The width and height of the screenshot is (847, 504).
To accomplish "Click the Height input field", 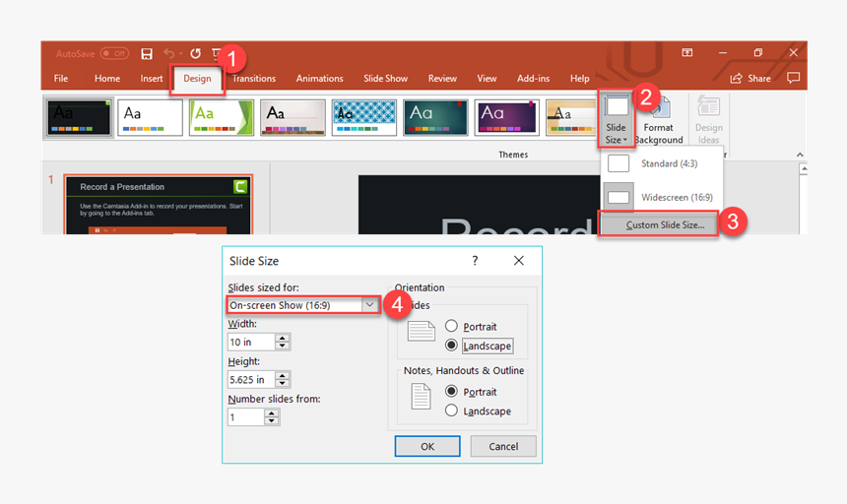I will [251, 379].
